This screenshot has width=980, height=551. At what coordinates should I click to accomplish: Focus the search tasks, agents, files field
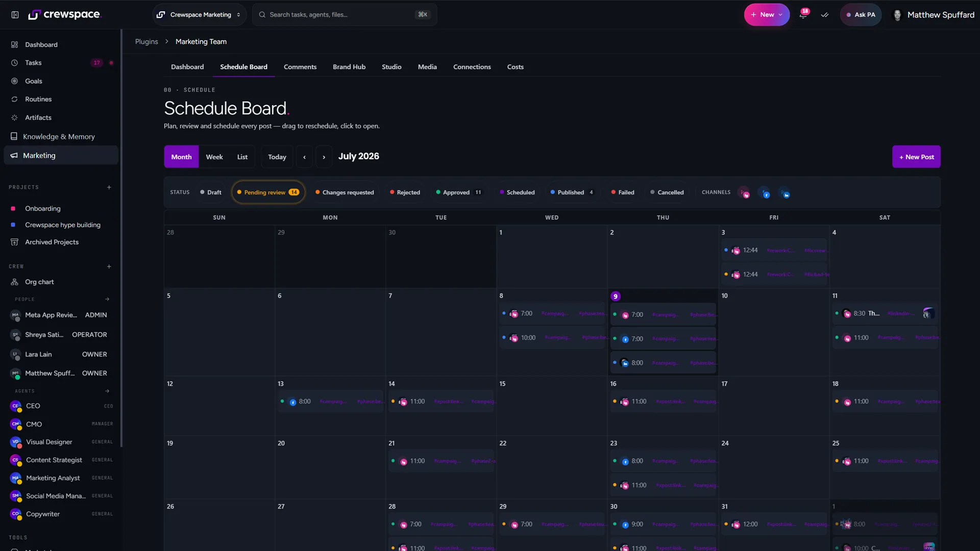344,15
